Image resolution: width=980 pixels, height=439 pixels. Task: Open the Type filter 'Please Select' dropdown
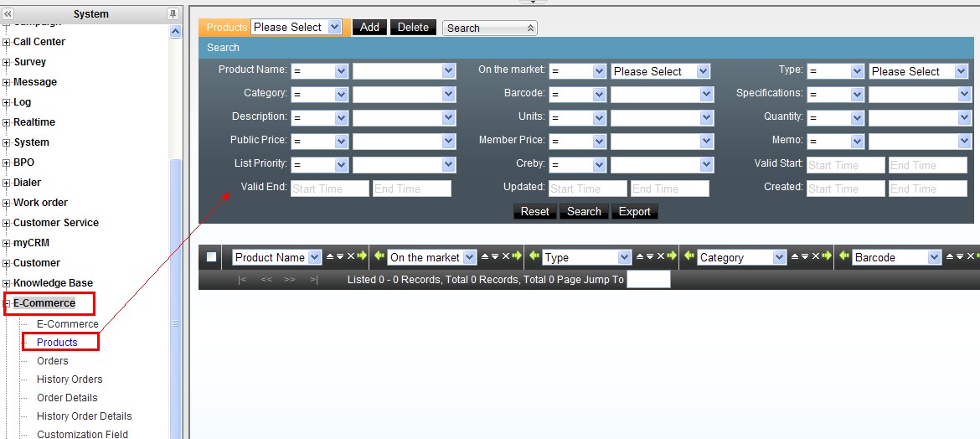click(x=918, y=71)
